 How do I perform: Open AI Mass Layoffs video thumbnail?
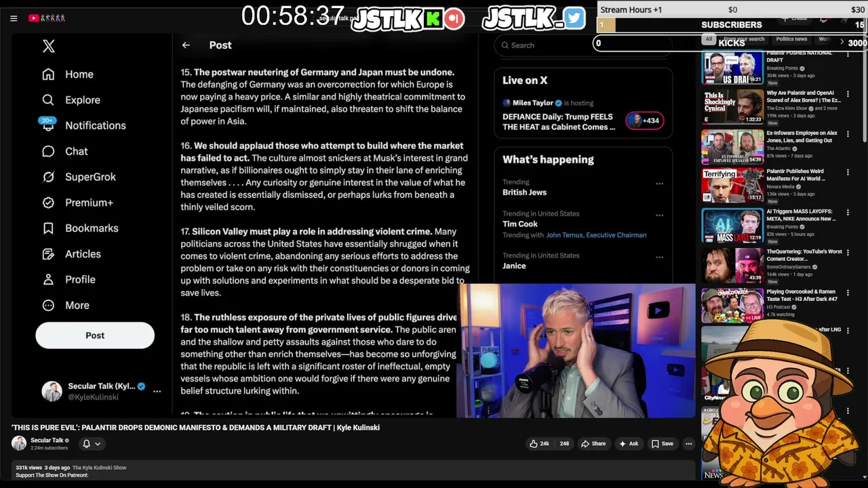(732, 226)
